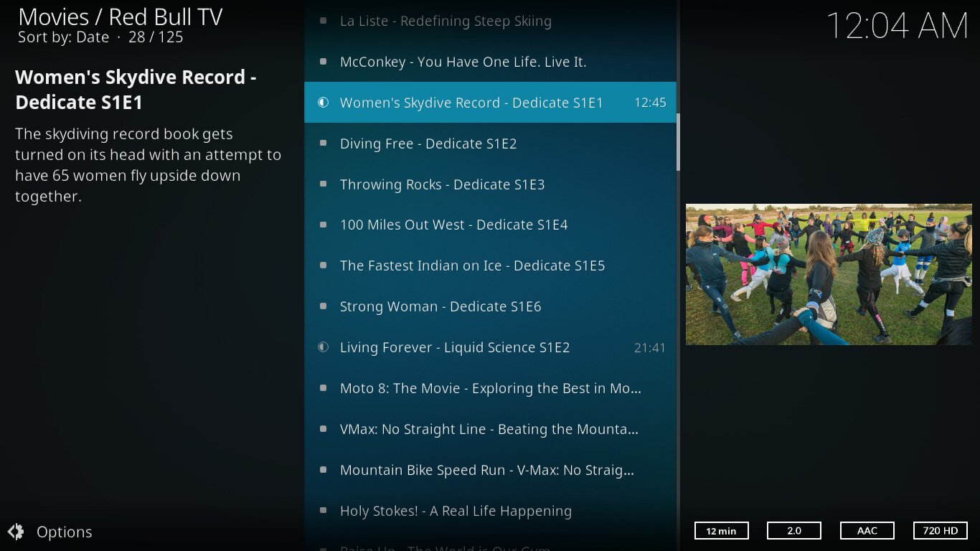Click bullet icon beside Holy Stokes!
The width and height of the screenshot is (980, 551).
pyautogui.click(x=324, y=511)
